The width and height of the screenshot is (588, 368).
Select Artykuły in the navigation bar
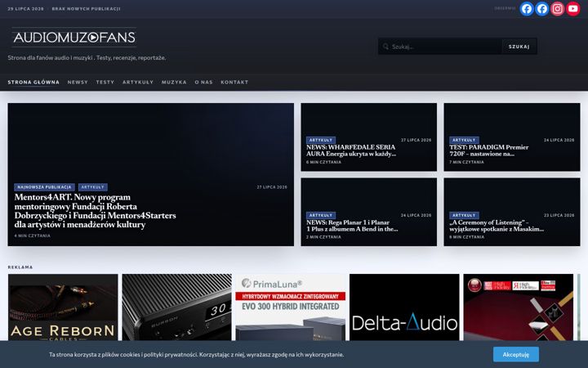138,82
